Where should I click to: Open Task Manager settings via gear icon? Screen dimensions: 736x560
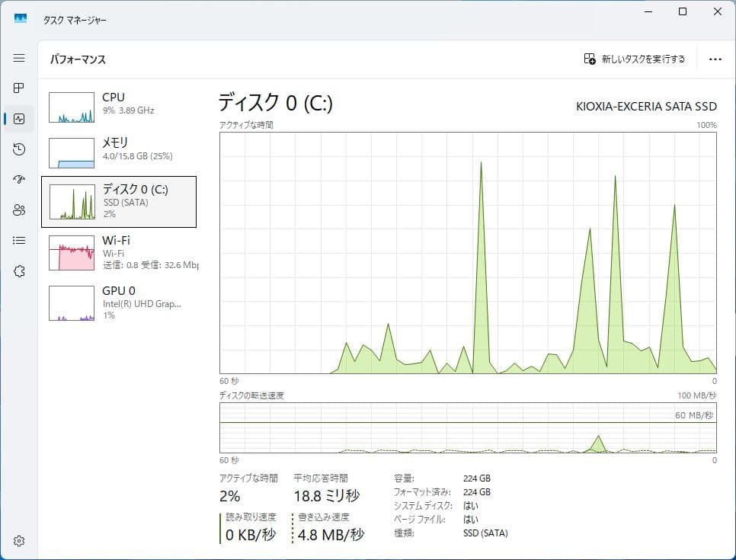(18, 541)
